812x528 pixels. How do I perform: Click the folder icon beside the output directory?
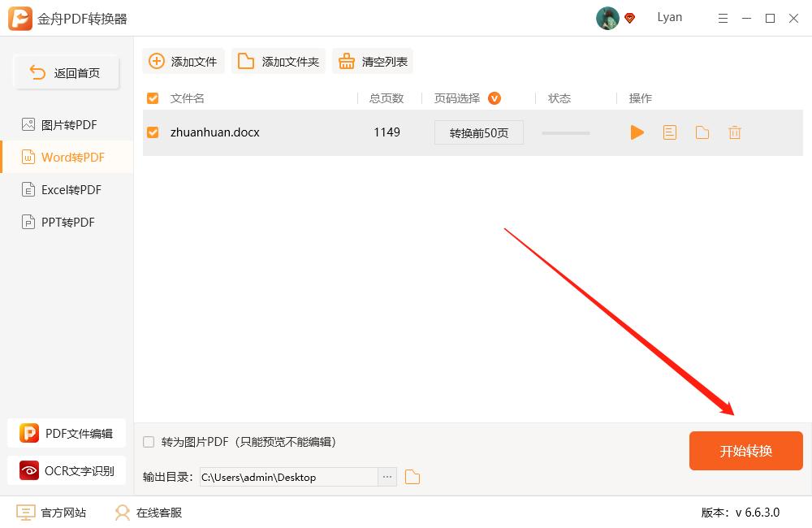[x=412, y=477]
